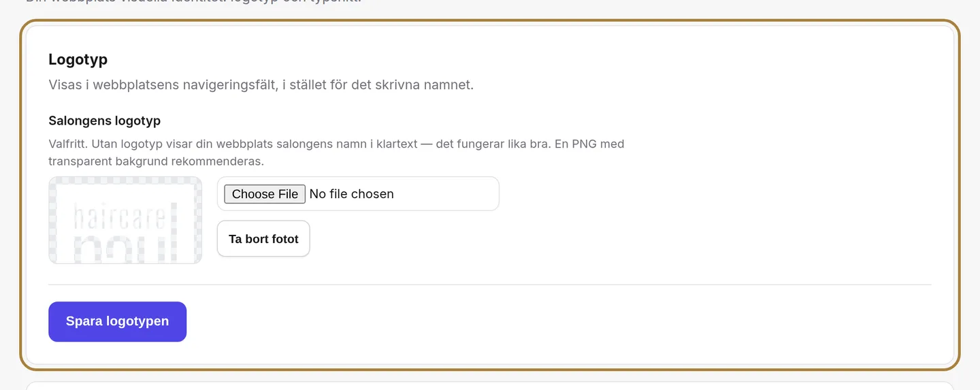980x390 pixels.
Task: Click the Valfritt help text line
Action: click(x=336, y=144)
